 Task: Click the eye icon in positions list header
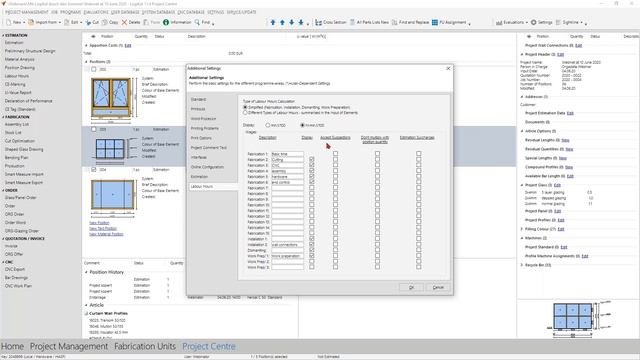point(93,36)
